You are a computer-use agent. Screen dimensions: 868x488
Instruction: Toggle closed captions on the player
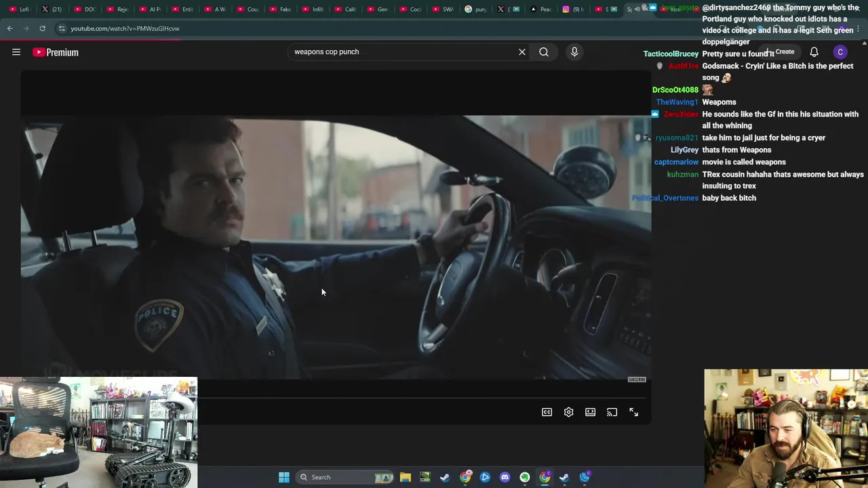[x=547, y=412]
